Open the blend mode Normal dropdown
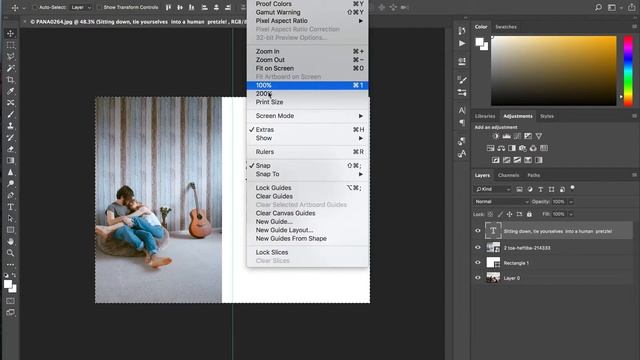 click(501, 202)
